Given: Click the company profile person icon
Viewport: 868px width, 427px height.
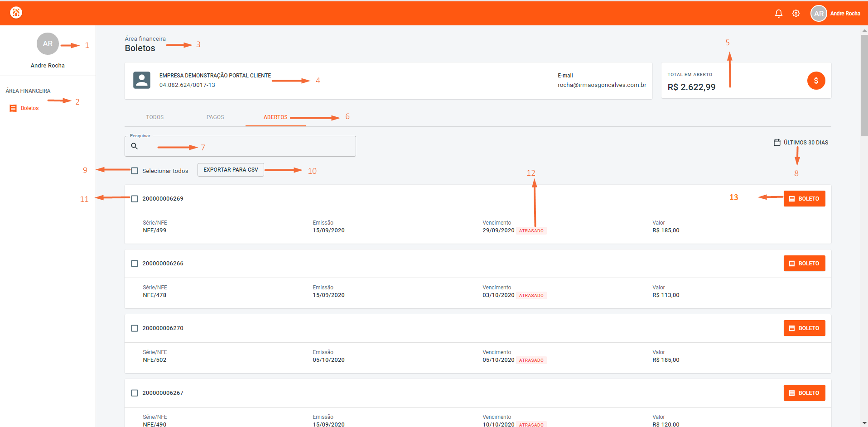Looking at the screenshot, I should tap(142, 80).
